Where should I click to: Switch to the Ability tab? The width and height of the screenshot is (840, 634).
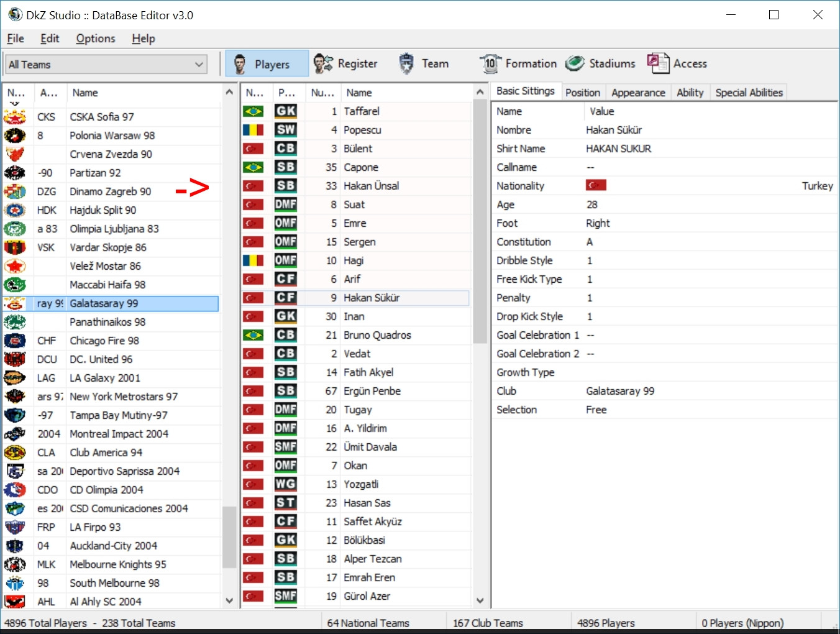(690, 93)
